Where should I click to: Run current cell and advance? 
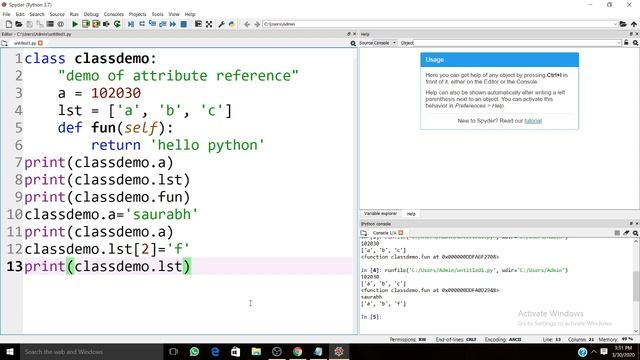click(96, 24)
